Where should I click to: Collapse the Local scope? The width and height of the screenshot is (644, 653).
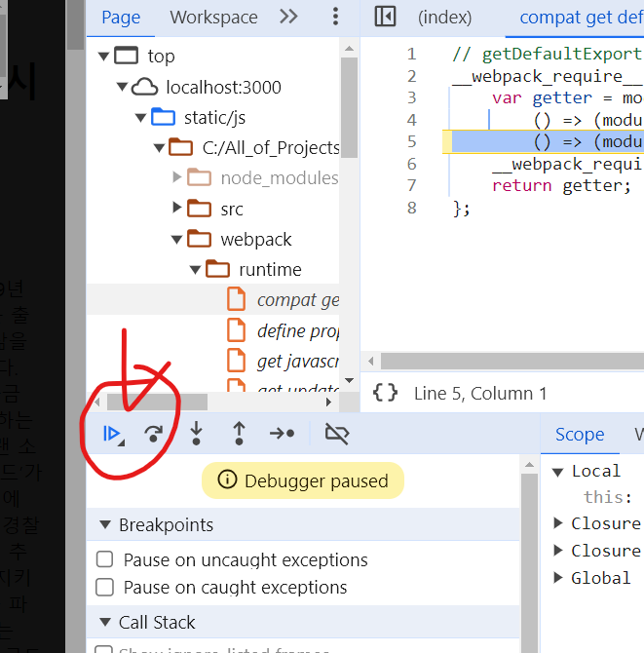(558, 472)
